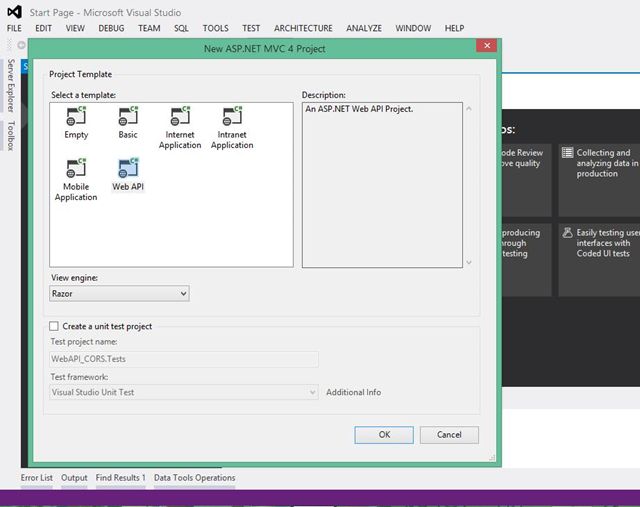Open the Collecting and analyzing data in production tile

pos(599,180)
